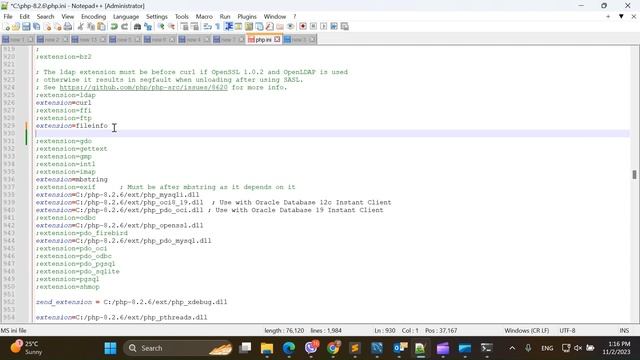Switch to the new 13 tab
This screenshot has width=640, height=360.
88,40
